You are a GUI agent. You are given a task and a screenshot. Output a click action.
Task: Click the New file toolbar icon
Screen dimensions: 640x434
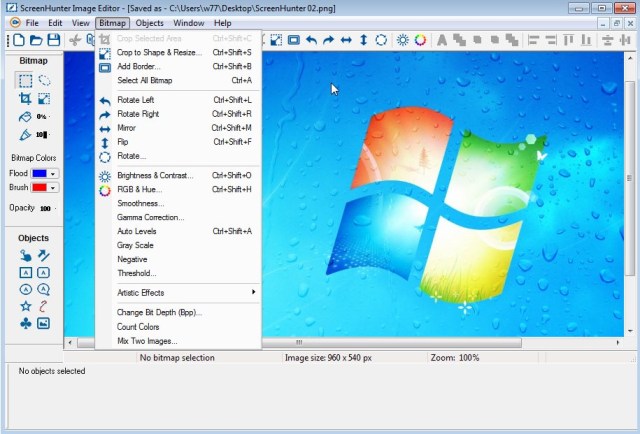pos(18,40)
